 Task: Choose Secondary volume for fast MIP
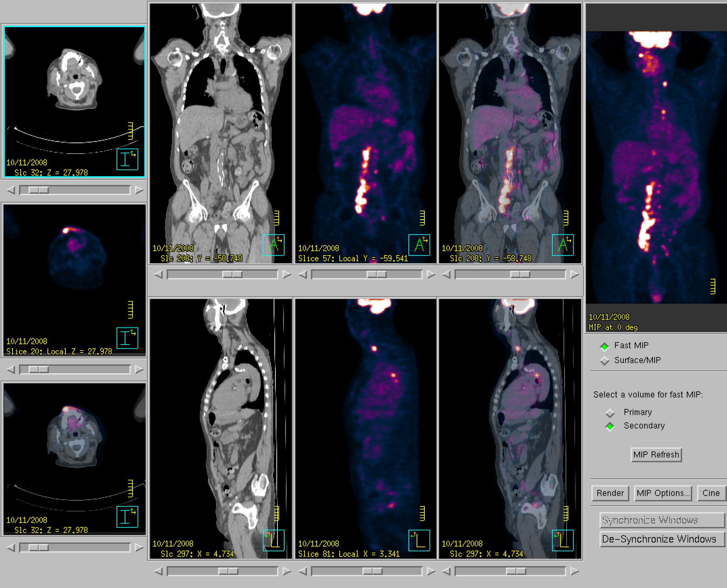pos(610,426)
